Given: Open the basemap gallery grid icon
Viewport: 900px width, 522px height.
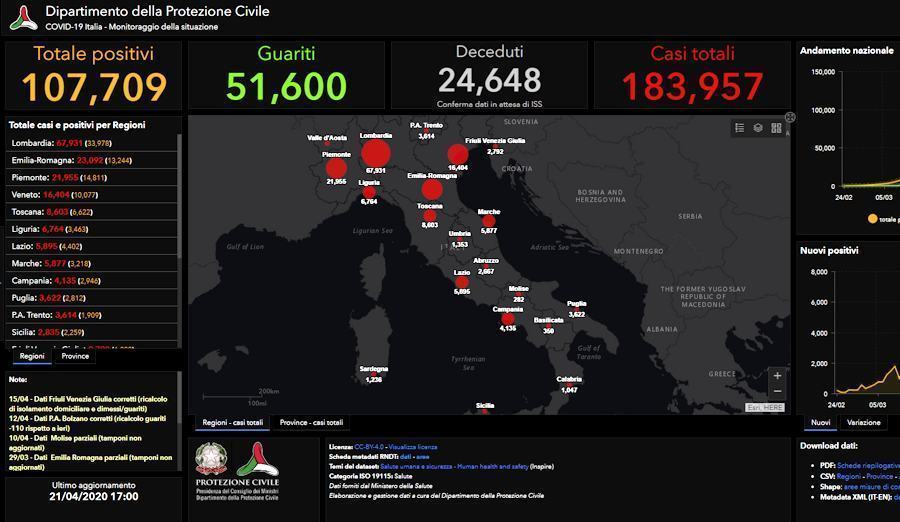Looking at the screenshot, I should (x=775, y=128).
